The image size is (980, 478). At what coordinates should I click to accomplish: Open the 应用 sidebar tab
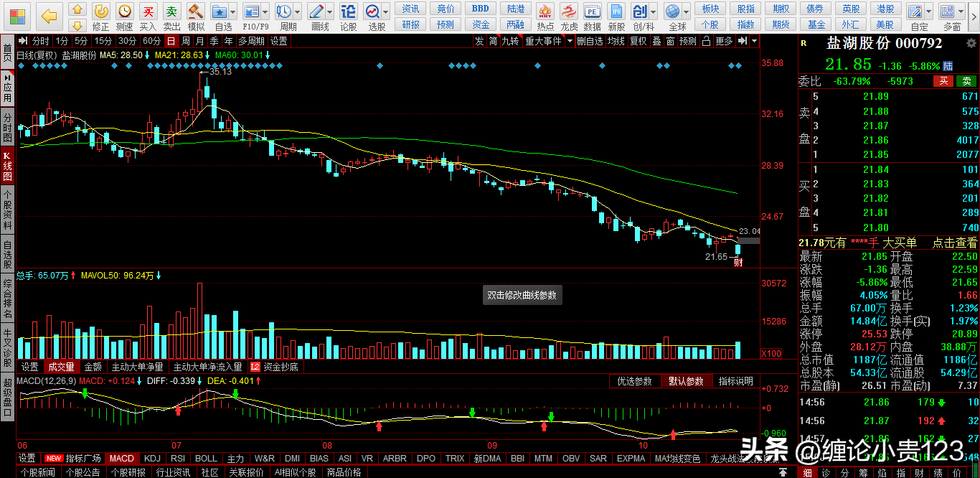7,88
